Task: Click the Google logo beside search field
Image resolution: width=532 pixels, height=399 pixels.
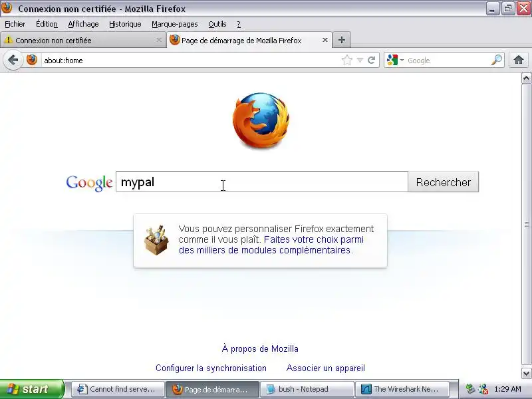Action: click(x=89, y=183)
